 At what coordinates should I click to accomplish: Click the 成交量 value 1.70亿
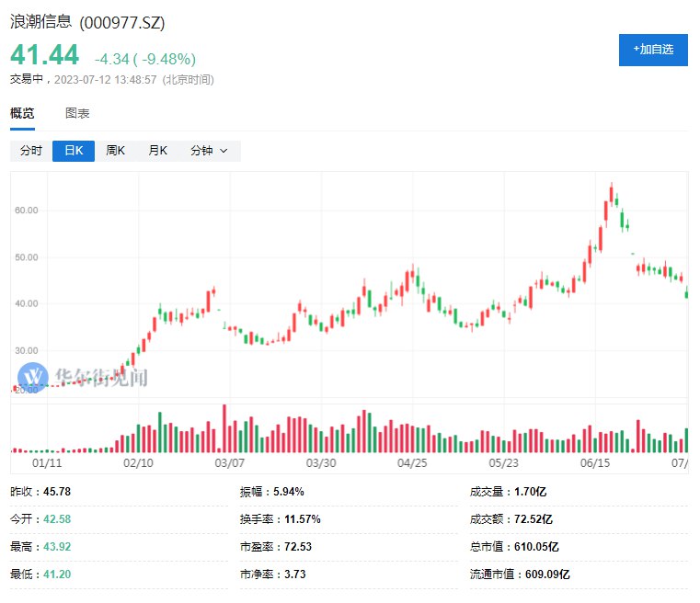pos(531,492)
